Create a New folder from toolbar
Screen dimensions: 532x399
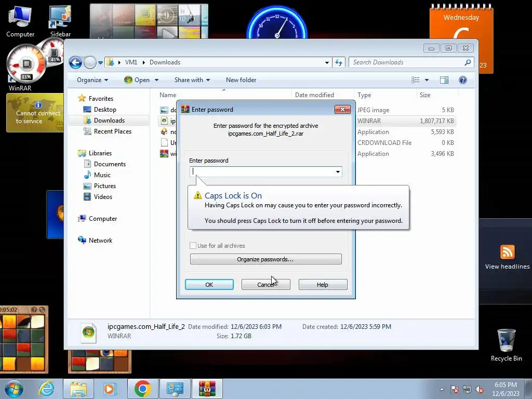241,80
